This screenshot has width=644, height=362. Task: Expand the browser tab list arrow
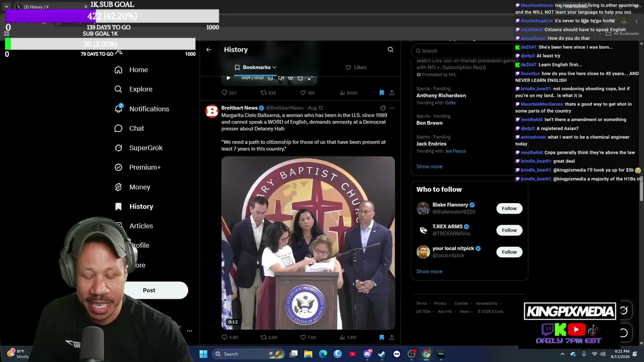pyautogui.click(x=7, y=7)
